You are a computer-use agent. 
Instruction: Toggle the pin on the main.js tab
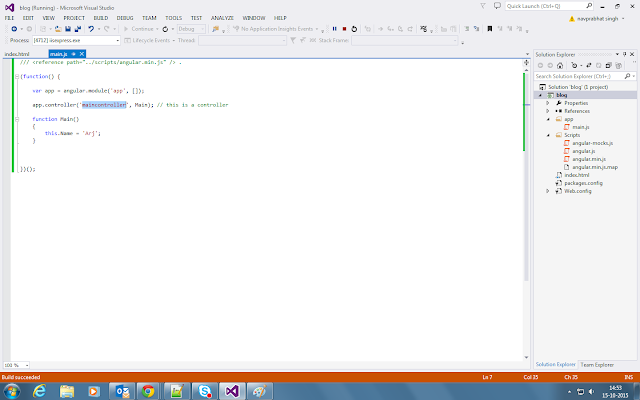click(x=74, y=54)
